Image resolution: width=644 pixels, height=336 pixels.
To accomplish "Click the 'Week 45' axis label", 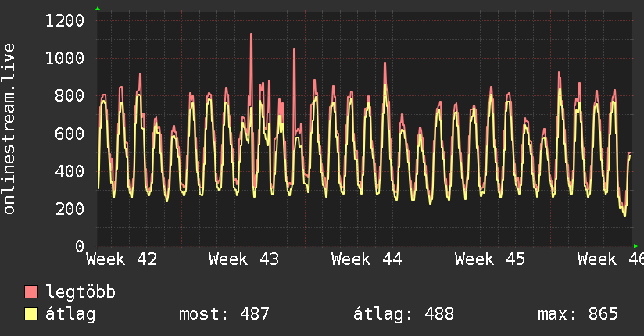I will [x=489, y=259].
